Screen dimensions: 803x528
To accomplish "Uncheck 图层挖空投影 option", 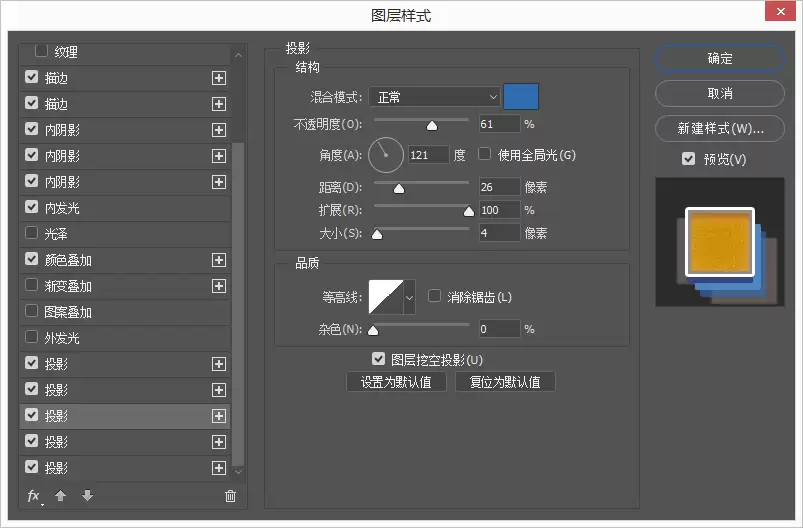I will coord(378,359).
